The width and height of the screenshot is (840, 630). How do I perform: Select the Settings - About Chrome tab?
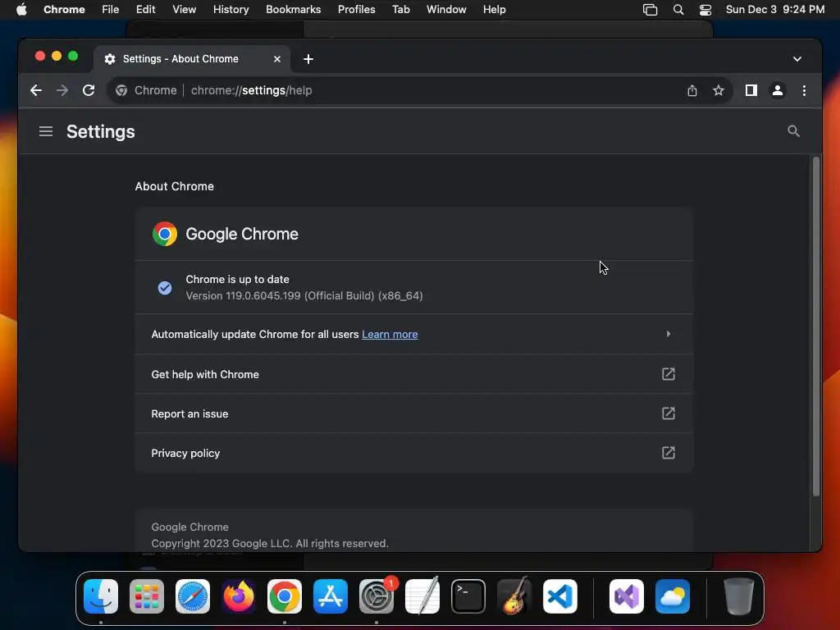(x=192, y=59)
